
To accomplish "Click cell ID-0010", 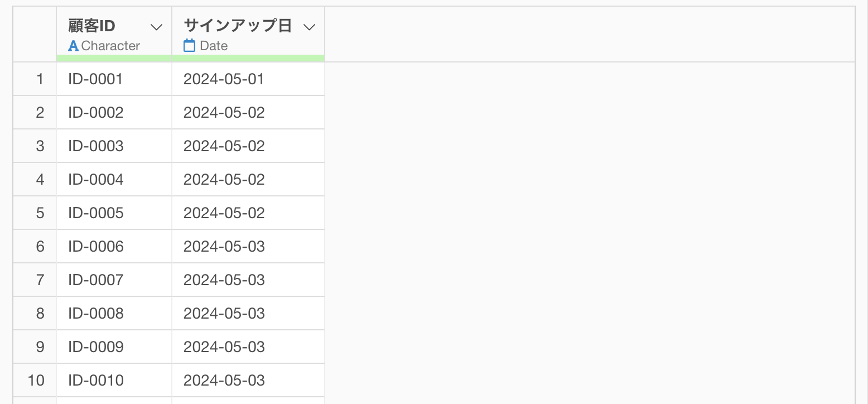I will click(96, 381).
